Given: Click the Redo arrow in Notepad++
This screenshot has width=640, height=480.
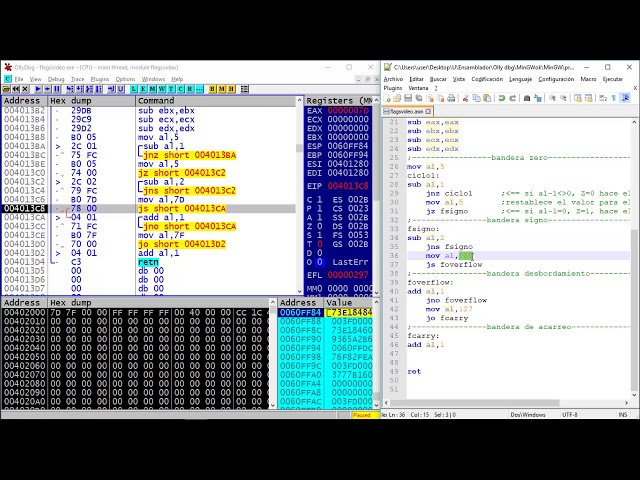Looking at the screenshot, I should [513, 98].
